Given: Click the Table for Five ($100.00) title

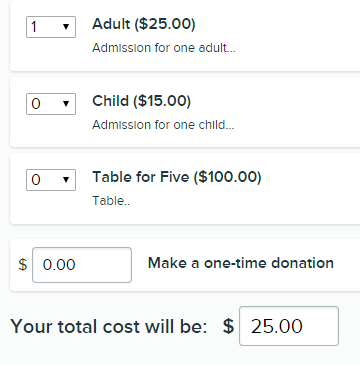Looking at the screenshot, I should click(177, 177).
